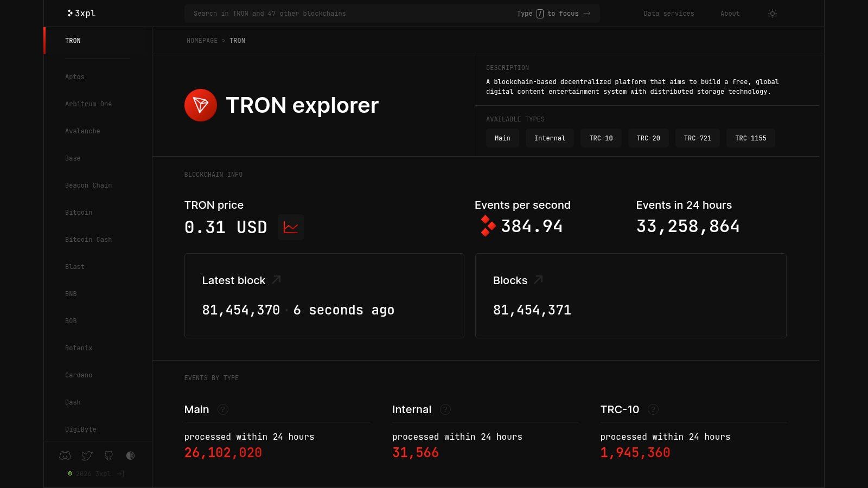
Task: Toggle the sun theme switch in the header
Action: [x=773, y=14]
